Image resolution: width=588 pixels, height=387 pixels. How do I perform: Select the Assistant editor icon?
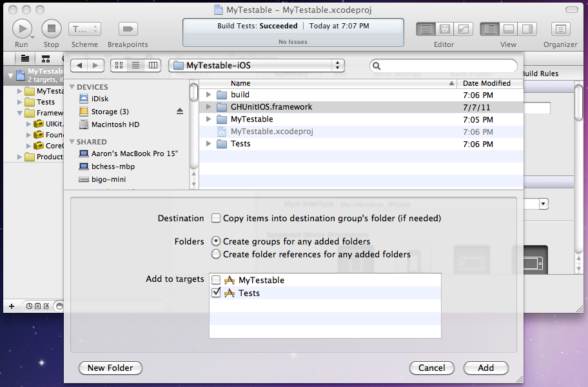445,29
